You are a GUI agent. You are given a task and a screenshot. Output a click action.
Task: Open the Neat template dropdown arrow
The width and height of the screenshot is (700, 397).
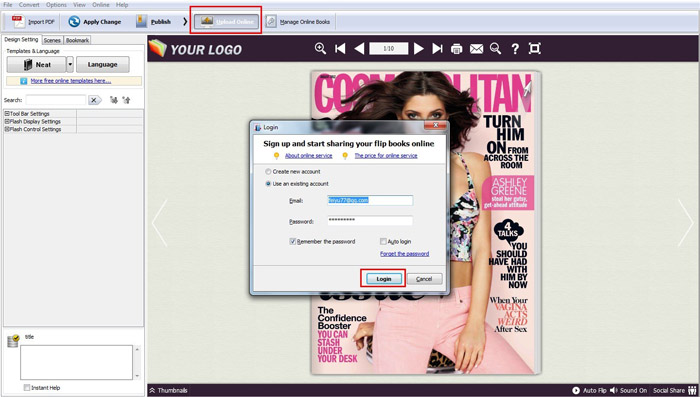(x=70, y=64)
